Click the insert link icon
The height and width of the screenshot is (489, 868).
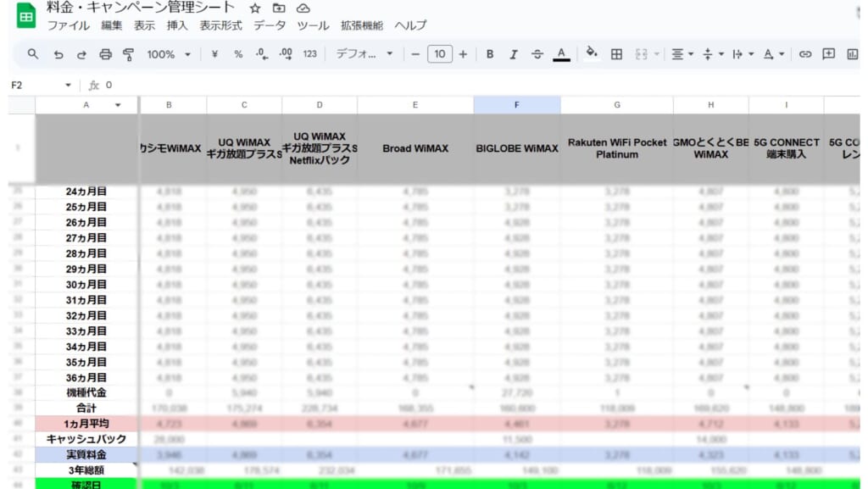pos(805,54)
